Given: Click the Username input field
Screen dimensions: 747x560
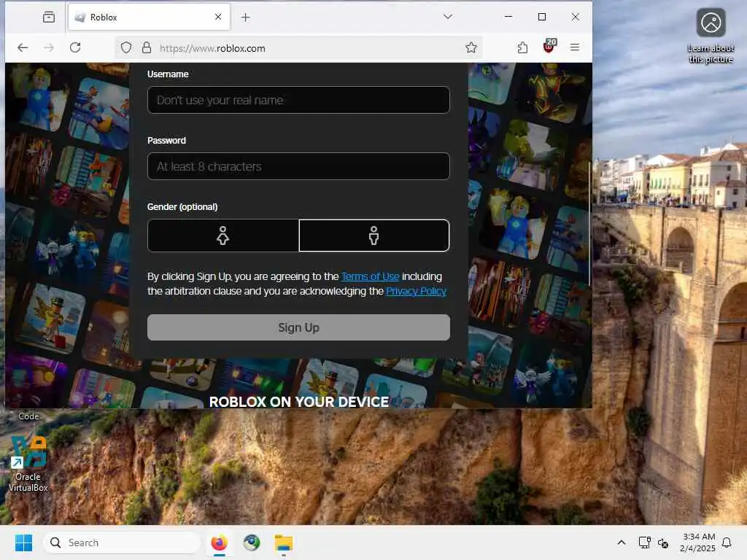Looking at the screenshot, I should click(298, 100).
